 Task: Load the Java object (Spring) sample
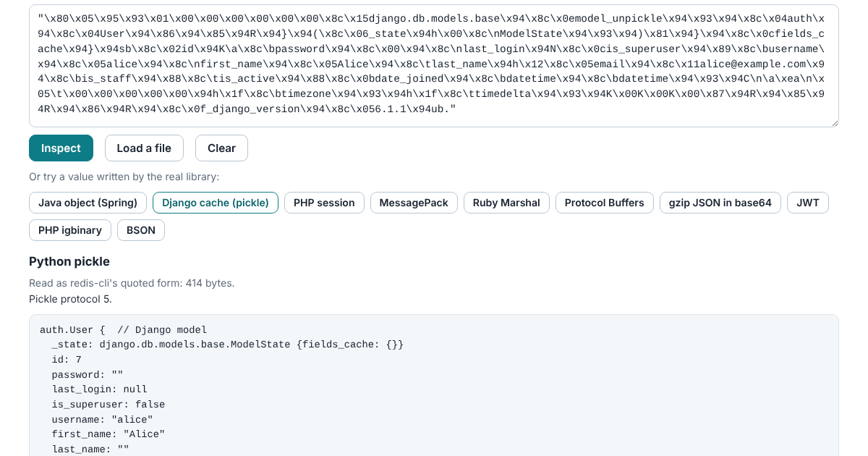pyautogui.click(x=88, y=203)
